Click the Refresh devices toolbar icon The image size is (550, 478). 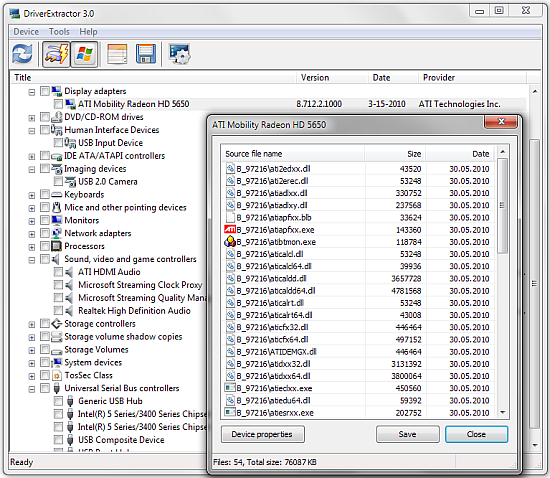(22, 54)
